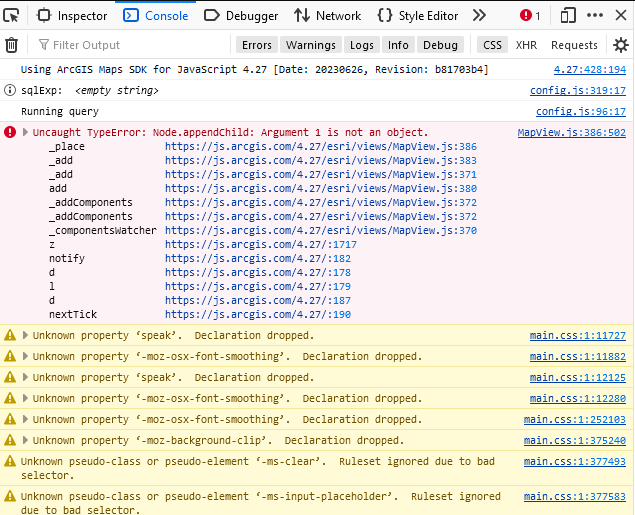Expand '-moz-background-clip' warning arrow
Viewport: 635px width, 515px height.
click(x=26, y=441)
